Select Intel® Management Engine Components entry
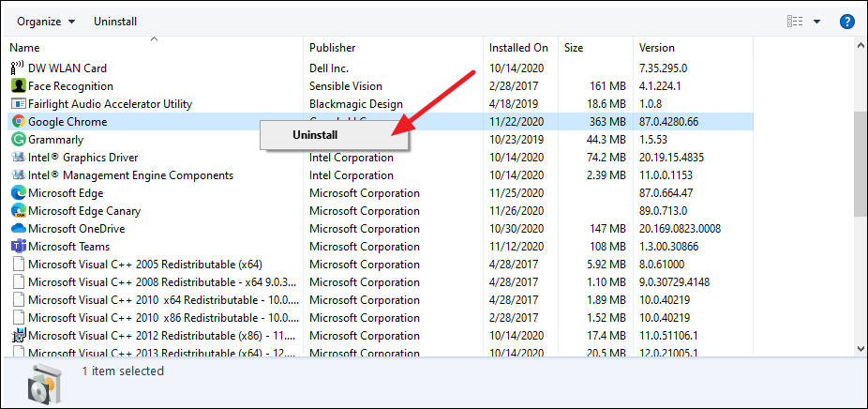868x409 pixels. 380,175
